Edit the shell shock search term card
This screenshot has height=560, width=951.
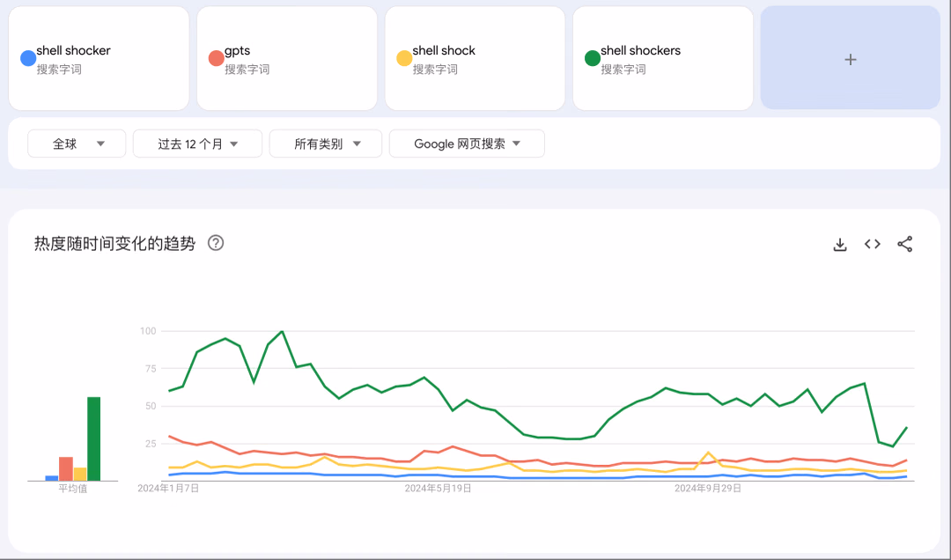475,58
